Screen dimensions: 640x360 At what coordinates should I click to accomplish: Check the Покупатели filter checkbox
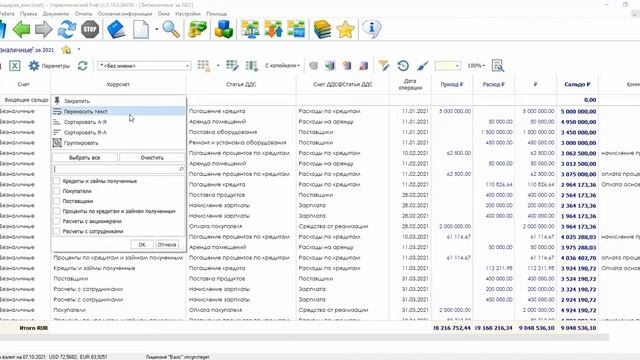pos(57,191)
